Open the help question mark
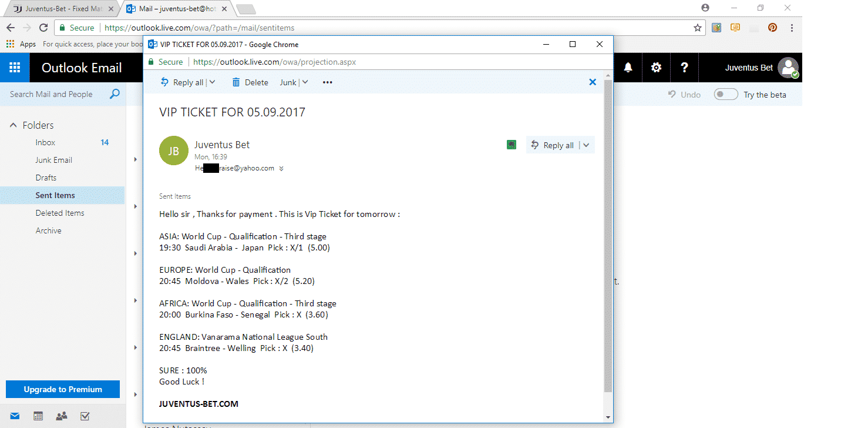Screen dimensions: 868x428 click(x=684, y=68)
